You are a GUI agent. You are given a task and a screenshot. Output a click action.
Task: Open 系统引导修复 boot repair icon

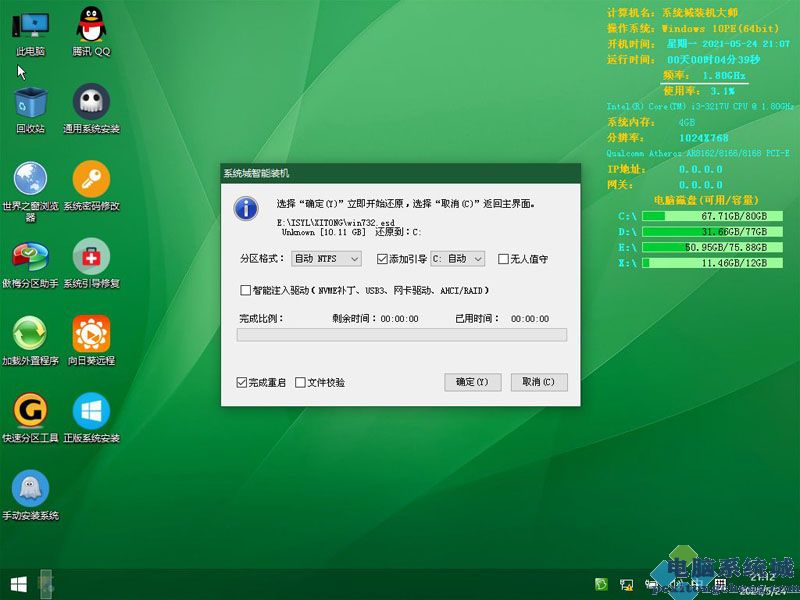[x=91, y=264]
